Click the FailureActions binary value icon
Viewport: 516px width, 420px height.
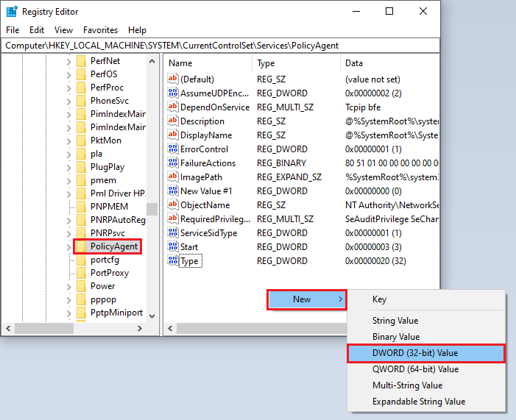click(173, 163)
